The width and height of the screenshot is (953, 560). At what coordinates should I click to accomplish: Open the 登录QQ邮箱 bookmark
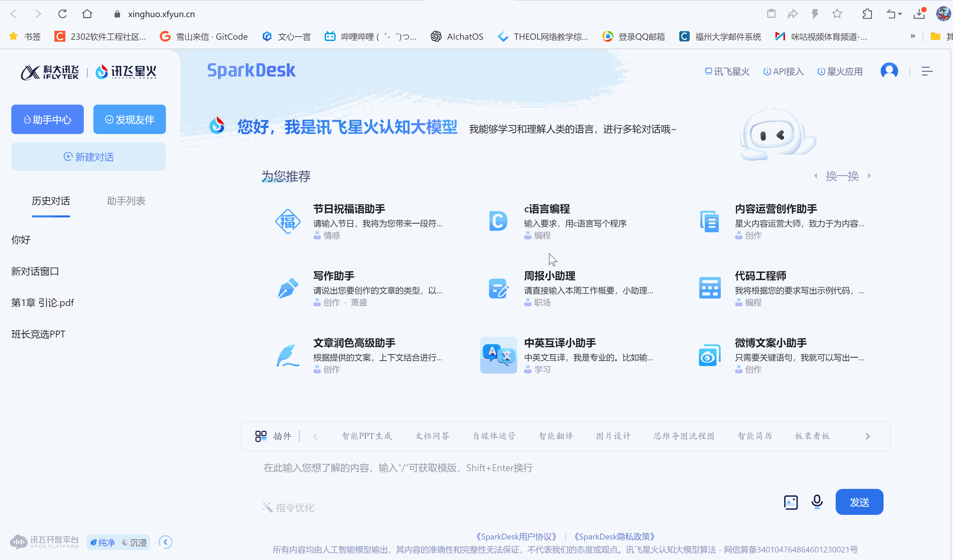pyautogui.click(x=634, y=36)
